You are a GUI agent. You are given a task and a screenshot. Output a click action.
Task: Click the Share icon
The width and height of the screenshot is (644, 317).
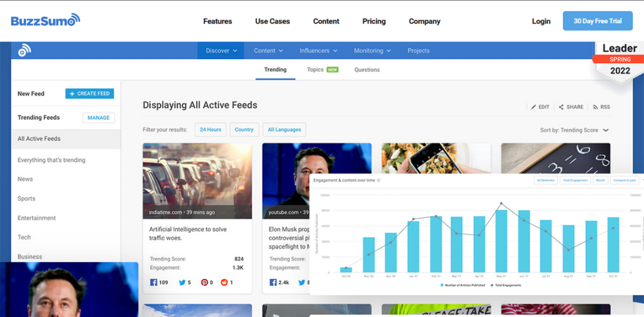tap(562, 107)
